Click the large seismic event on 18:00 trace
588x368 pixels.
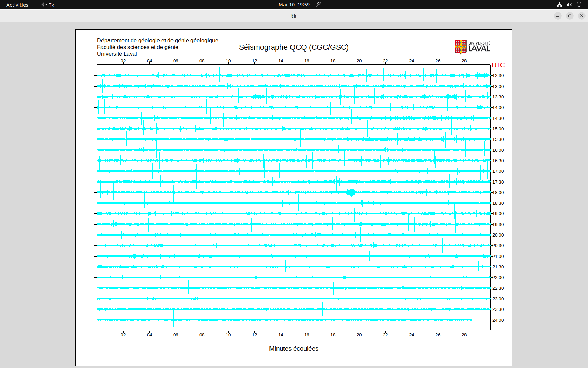coord(351,192)
